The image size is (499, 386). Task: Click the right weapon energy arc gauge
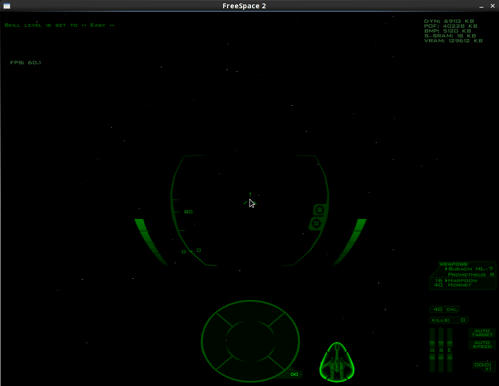[x=350, y=241]
